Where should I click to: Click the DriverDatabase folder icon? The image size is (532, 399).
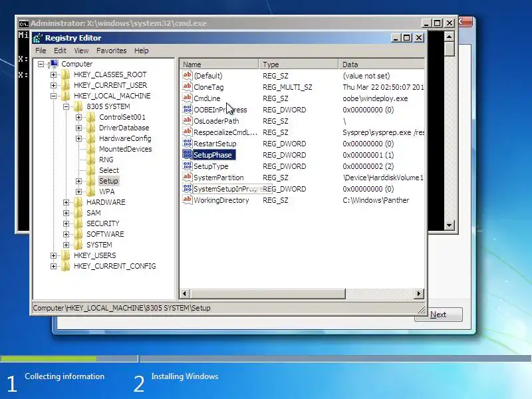click(91, 128)
